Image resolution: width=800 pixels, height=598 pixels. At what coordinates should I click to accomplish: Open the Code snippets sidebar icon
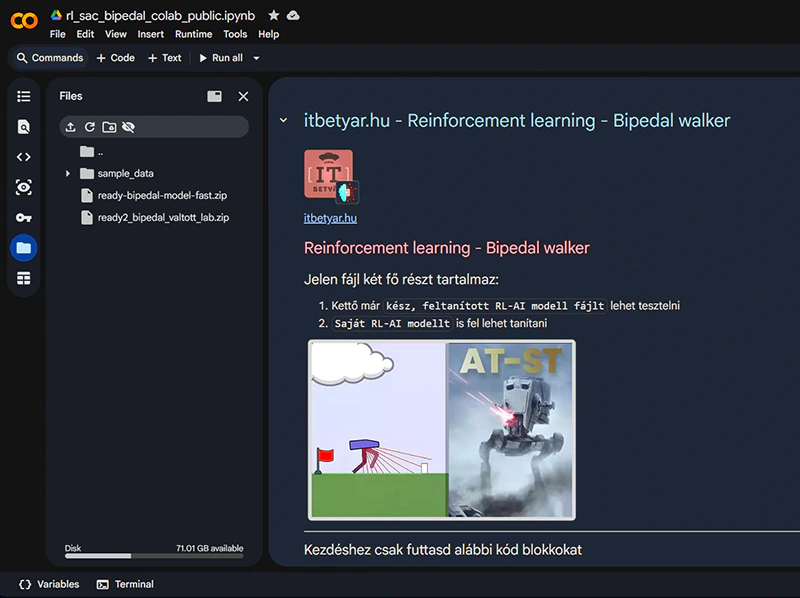24,157
